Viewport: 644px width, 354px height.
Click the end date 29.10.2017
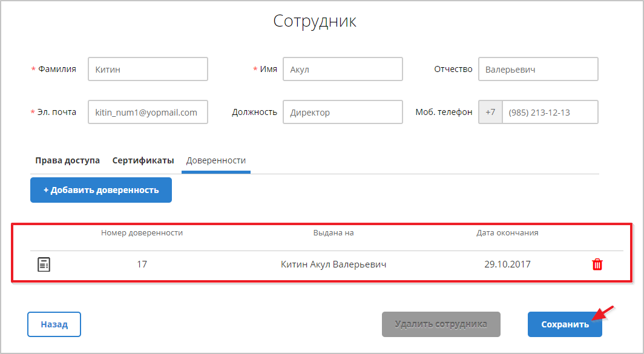coord(507,264)
